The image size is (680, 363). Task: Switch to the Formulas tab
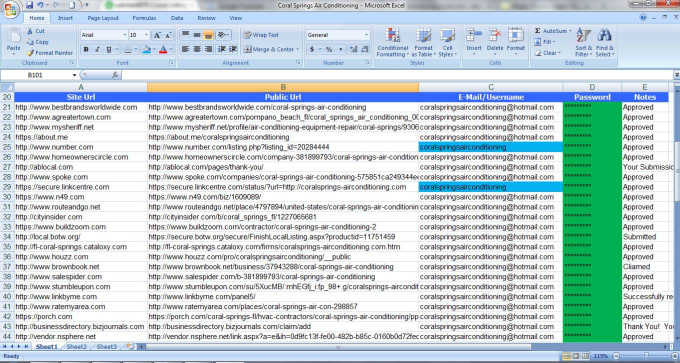(144, 18)
